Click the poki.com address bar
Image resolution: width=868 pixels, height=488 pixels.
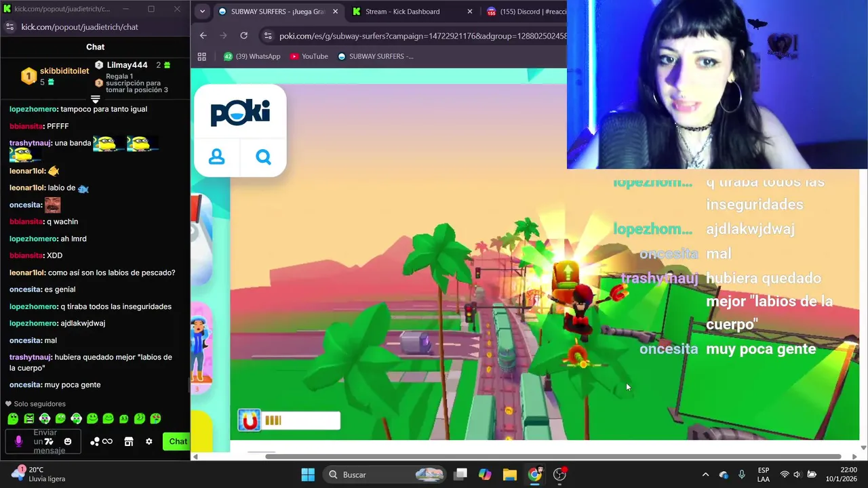(420, 36)
